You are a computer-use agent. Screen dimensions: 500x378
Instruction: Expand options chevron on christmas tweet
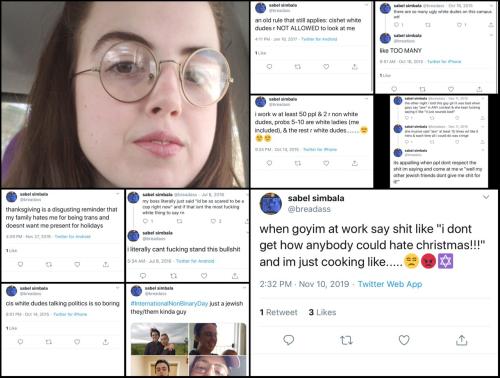pos(486,197)
